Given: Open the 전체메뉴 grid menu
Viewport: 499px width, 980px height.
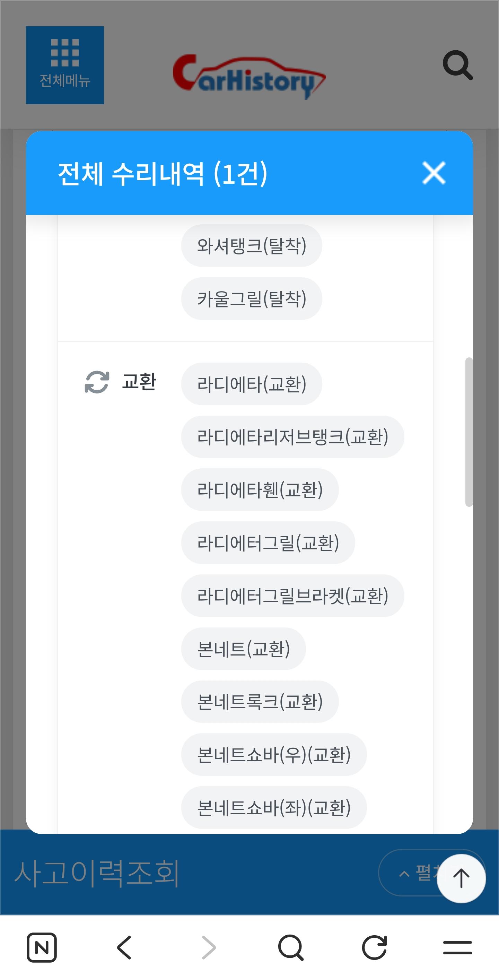Looking at the screenshot, I should tap(65, 65).
